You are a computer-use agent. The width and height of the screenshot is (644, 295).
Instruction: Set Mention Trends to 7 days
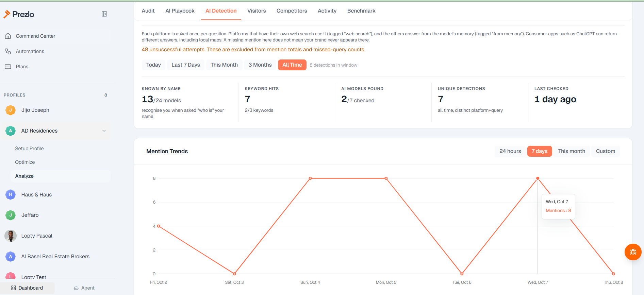[540, 151]
